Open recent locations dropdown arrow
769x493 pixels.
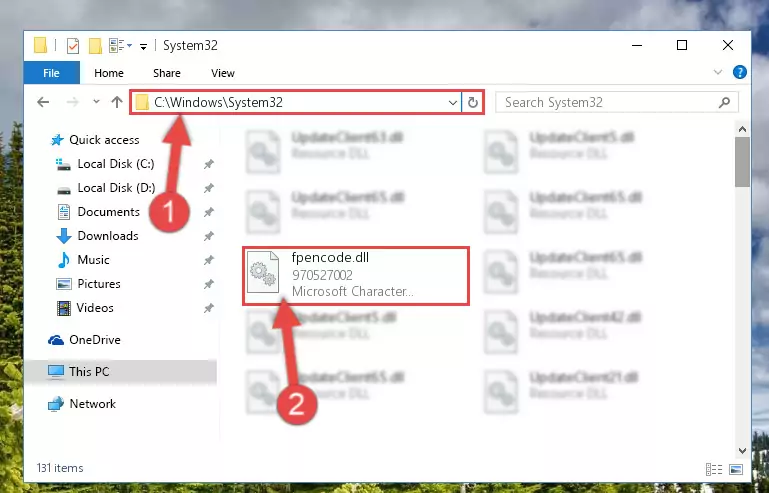click(96, 102)
